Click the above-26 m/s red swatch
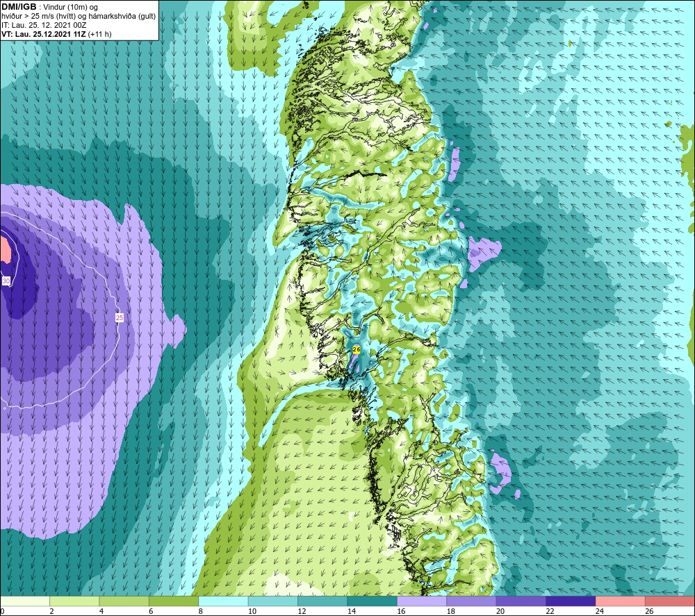This screenshot has width=695, height=616. (670, 601)
